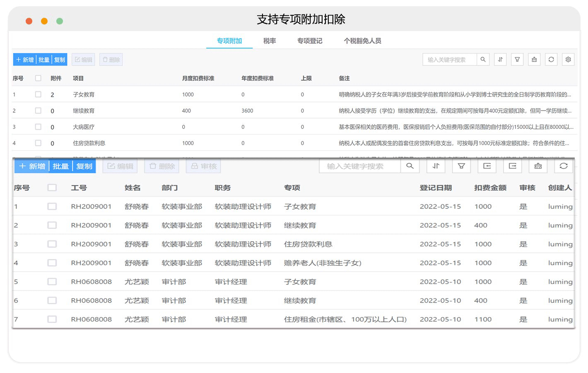Image resolution: width=588 pixels, height=373 pixels.
Task: Check the upper table 住房贷款利息 row with 纳税人本人 note
Action: [x=38, y=143]
